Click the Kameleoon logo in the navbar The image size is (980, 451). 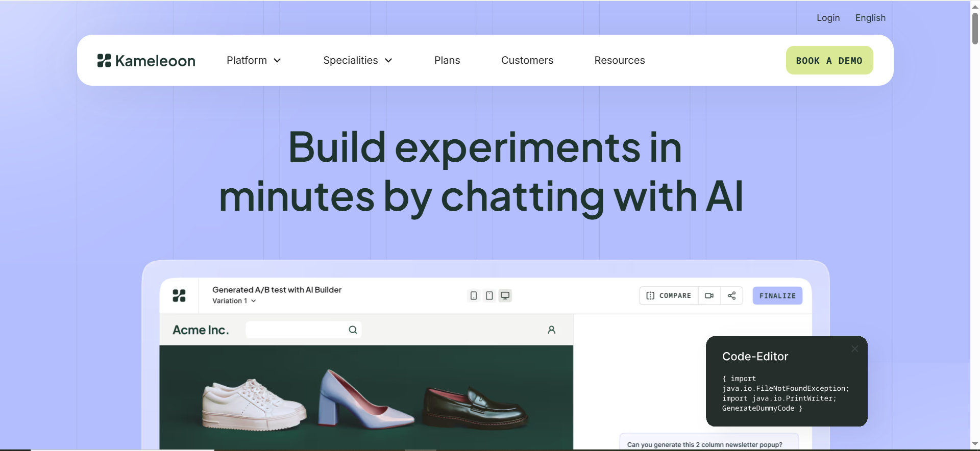(x=146, y=61)
